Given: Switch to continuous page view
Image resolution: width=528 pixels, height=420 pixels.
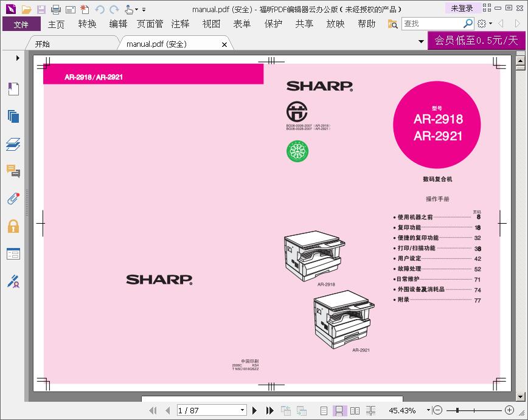Looking at the screenshot, I should [x=339, y=410].
